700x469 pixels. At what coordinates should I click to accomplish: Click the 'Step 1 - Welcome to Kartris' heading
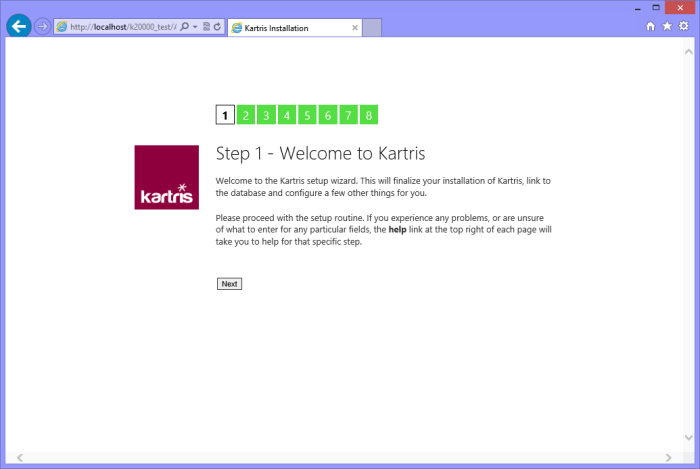321,153
